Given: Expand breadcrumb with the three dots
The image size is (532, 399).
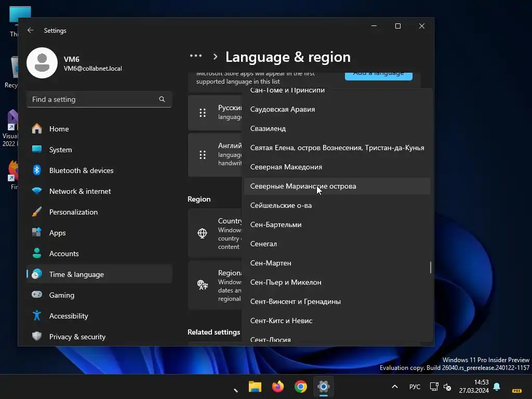Looking at the screenshot, I should click(196, 56).
